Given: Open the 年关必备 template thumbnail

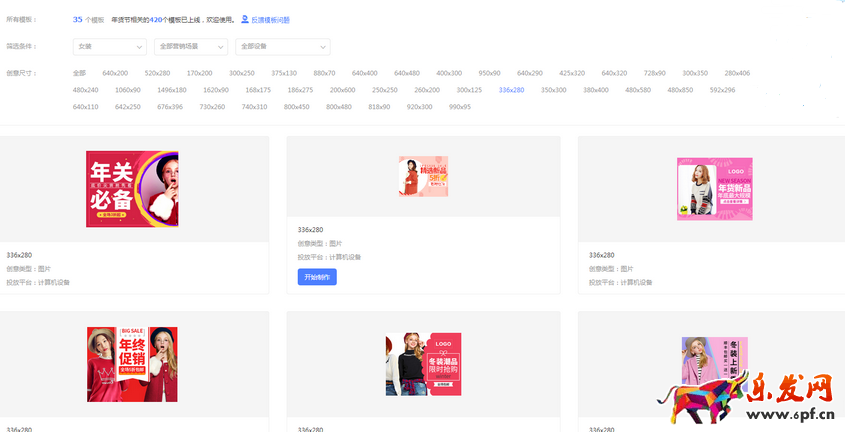Looking at the screenshot, I should click(x=132, y=189).
